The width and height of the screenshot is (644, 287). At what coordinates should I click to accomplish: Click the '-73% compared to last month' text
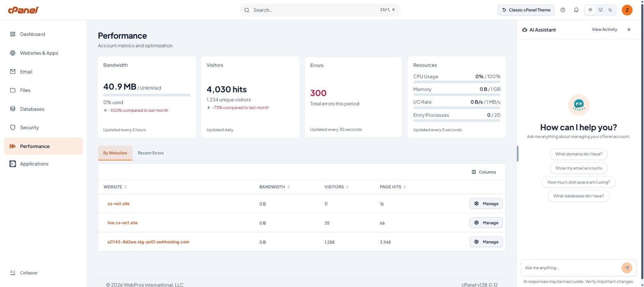(240, 108)
